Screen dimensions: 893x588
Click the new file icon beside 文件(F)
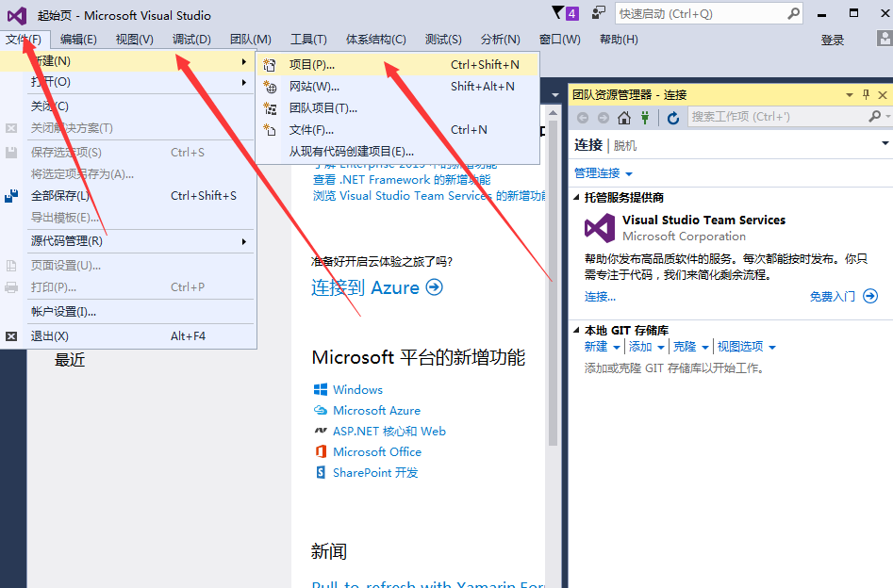pyautogui.click(x=270, y=130)
